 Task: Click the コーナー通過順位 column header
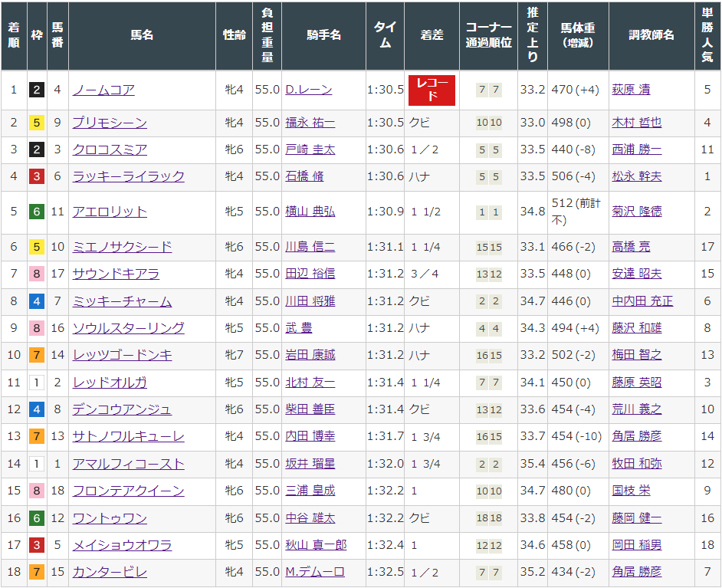[x=488, y=35]
